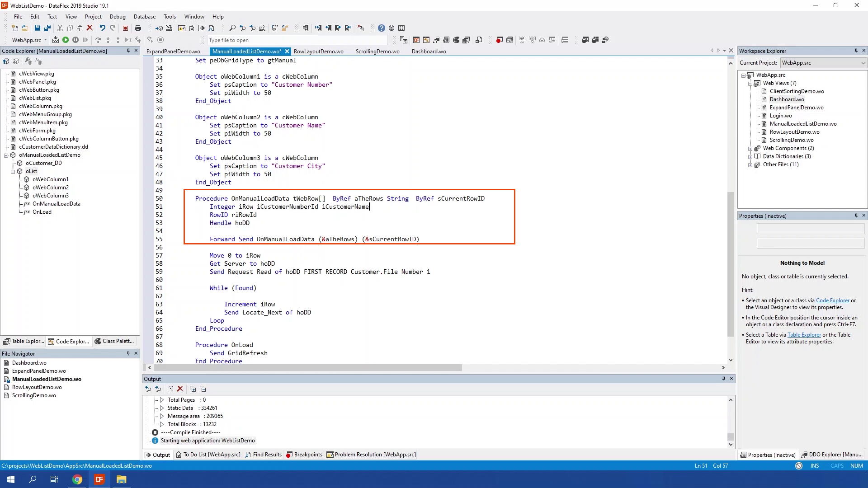Clear output with red X icon
Viewport: 868px width, 488px height.
tap(180, 389)
